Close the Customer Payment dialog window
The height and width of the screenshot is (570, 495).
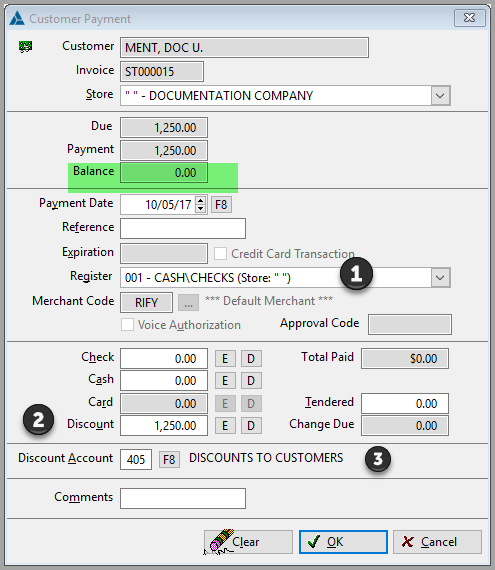(x=470, y=18)
